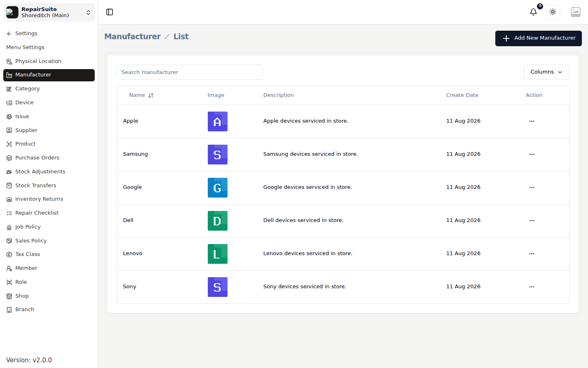Click the Version v2.0.0 label
The height and width of the screenshot is (368, 588).
tap(29, 360)
